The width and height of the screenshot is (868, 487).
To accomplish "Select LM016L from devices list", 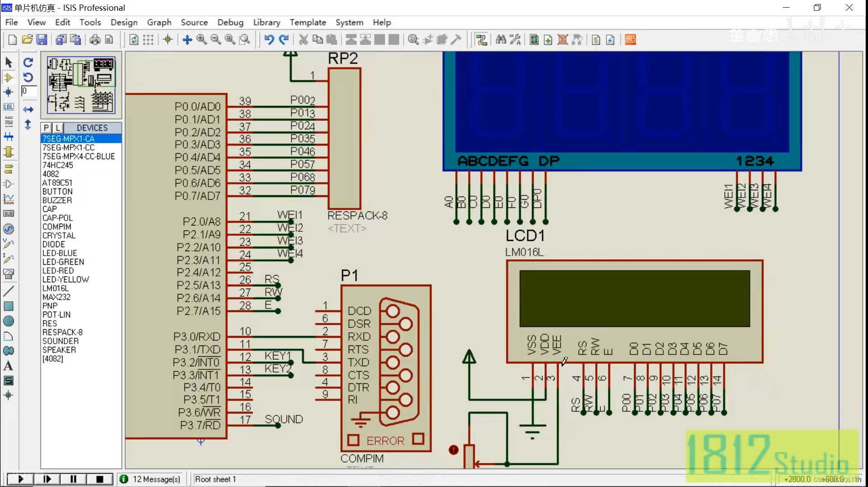I will (x=56, y=288).
